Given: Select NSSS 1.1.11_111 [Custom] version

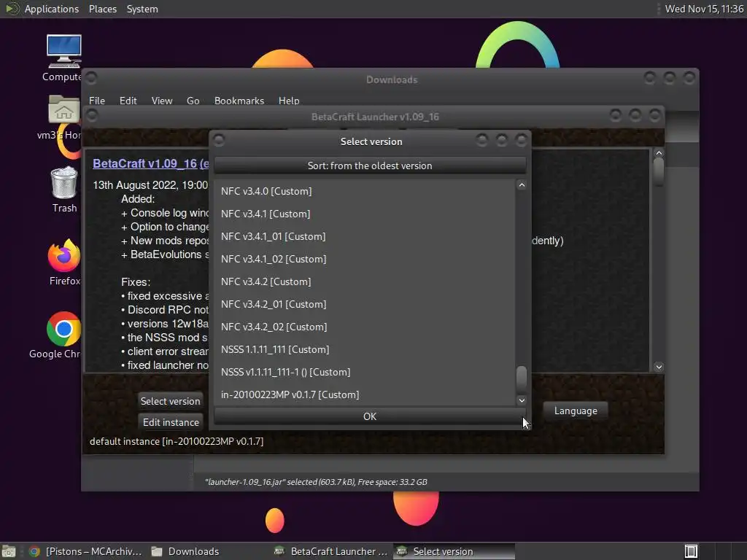Looking at the screenshot, I should click(365, 349).
